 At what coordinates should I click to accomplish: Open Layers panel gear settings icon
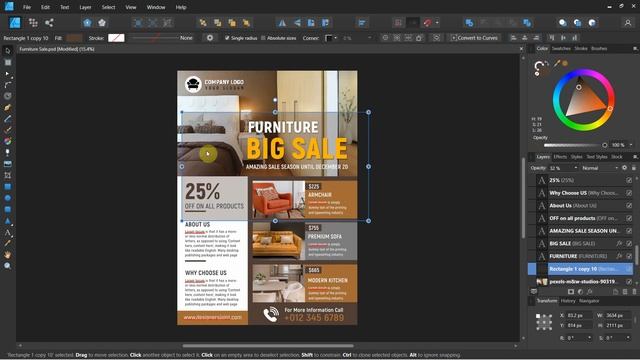(624, 168)
